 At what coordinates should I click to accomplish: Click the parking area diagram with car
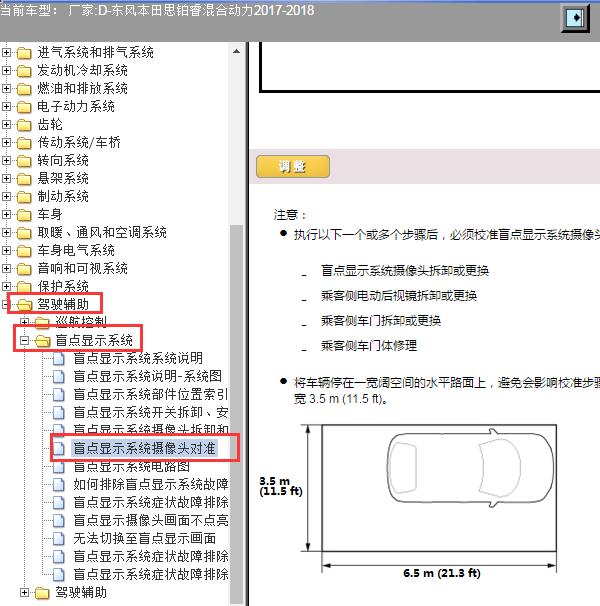coord(439,488)
